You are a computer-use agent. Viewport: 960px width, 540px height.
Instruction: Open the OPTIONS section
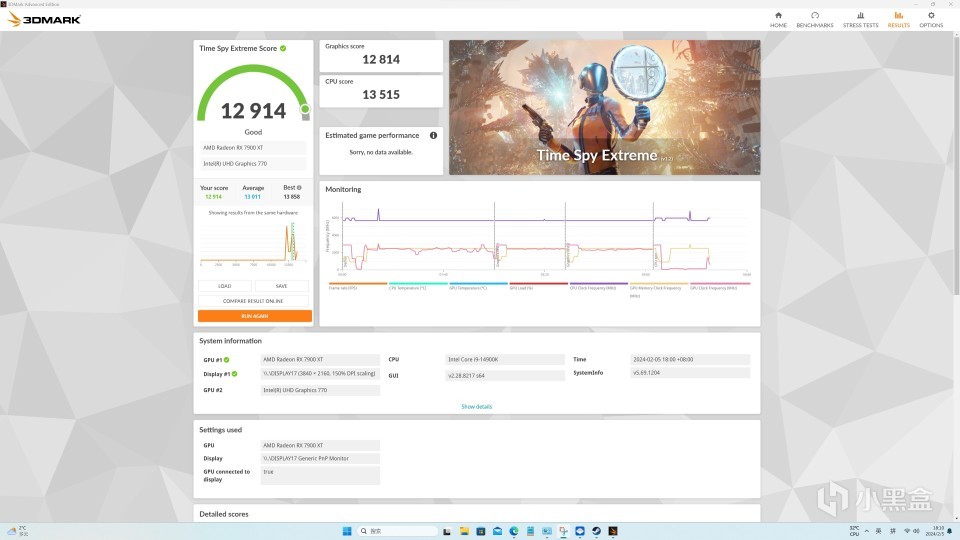point(931,20)
